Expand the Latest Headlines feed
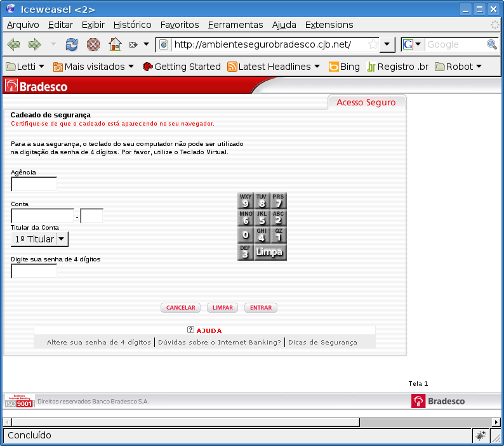The image size is (504, 446). click(x=274, y=67)
